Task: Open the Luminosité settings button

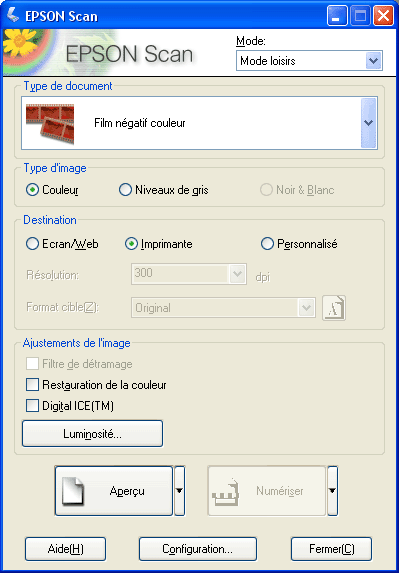Action: click(x=92, y=434)
